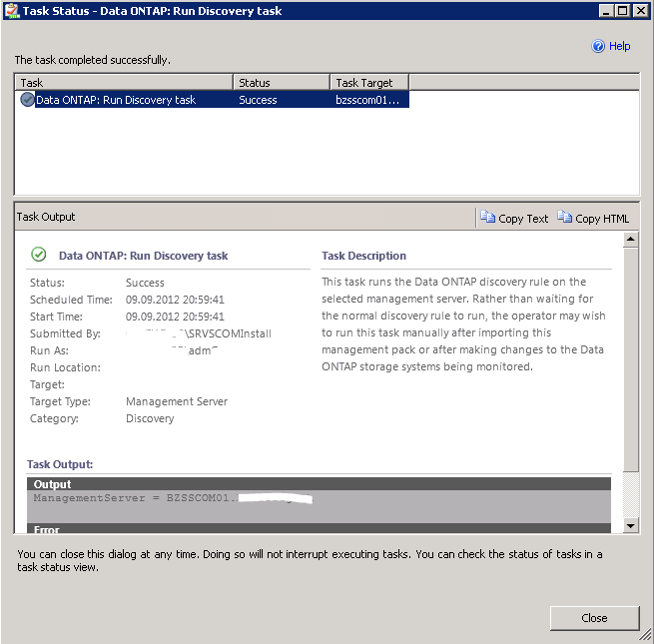Screen dimensions: 654x644
Task: Click the Task Output panel title
Action: tap(46, 217)
